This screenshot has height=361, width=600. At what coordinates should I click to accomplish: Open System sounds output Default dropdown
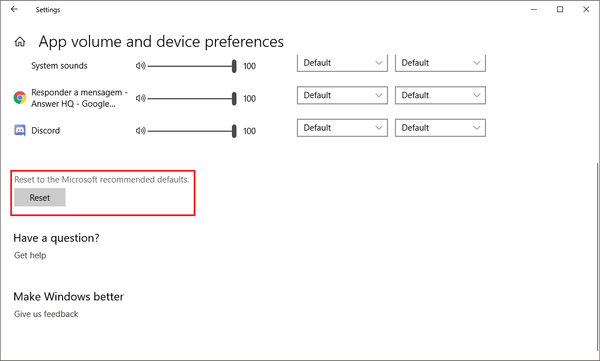342,63
